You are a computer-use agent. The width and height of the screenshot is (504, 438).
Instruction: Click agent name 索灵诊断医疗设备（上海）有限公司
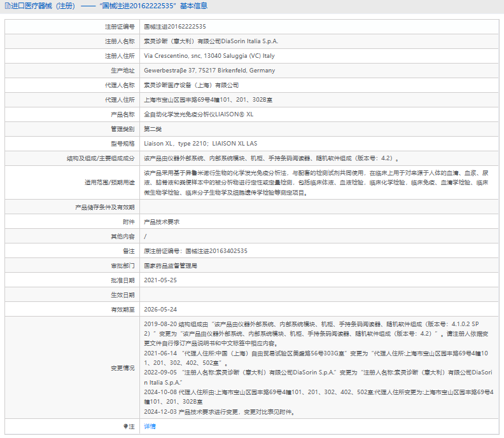[192, 85]
